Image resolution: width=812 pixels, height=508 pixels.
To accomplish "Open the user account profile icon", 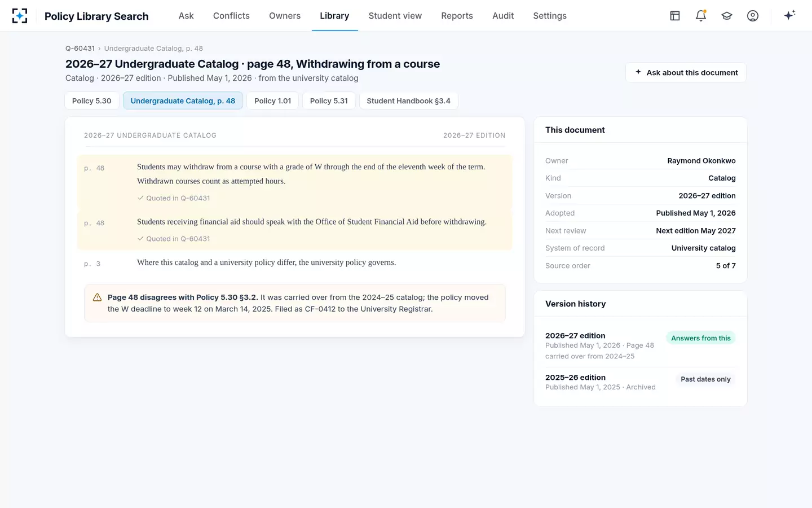I will (x=753, y=16).
